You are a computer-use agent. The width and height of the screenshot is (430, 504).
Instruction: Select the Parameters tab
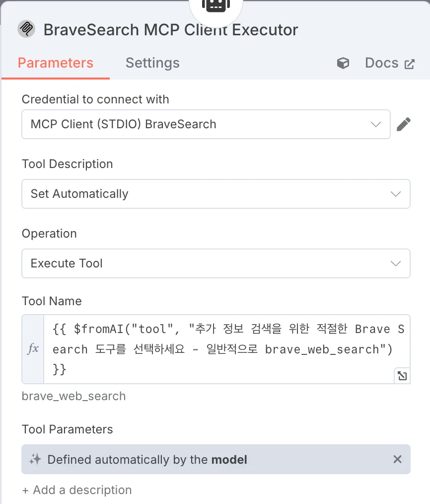tap(55, 63)
